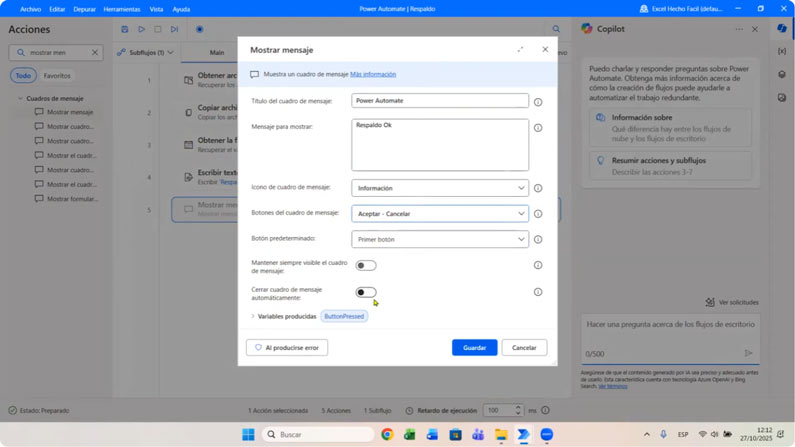Start the recorder from the toolbar
Image resolution: width=795 pixels, height=447 pixels.
200,29
